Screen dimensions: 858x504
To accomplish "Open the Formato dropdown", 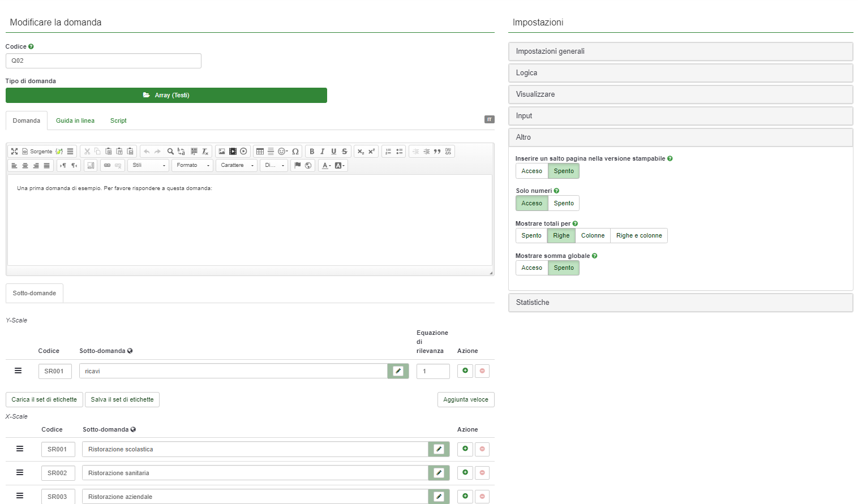I will (192, 165).
